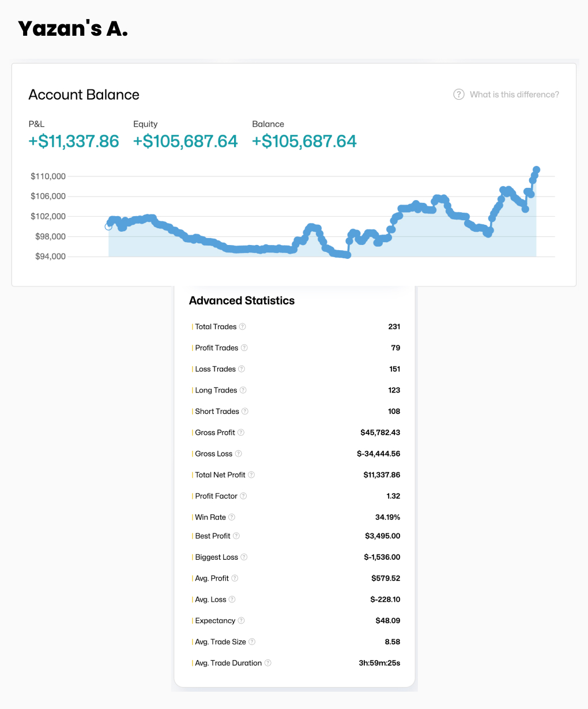Click the help icon beside Total Trades
Image resolution: width=588 pixels, height=709 pixels.
pos(243,327)
